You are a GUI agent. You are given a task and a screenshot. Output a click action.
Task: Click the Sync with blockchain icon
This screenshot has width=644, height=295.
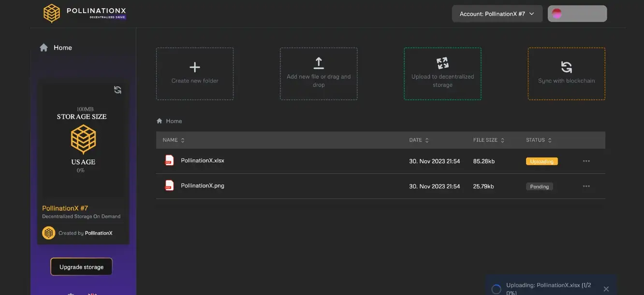(566, 67)
